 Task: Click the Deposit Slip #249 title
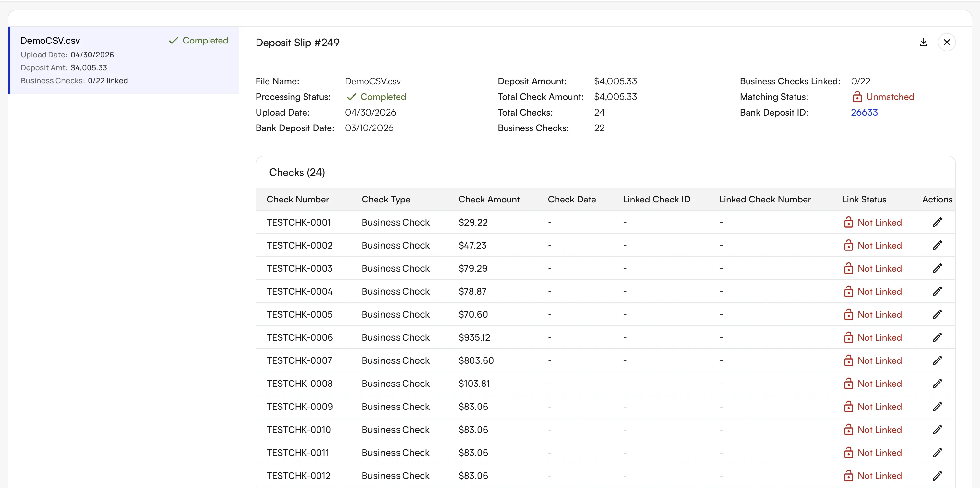coord(297,42)
